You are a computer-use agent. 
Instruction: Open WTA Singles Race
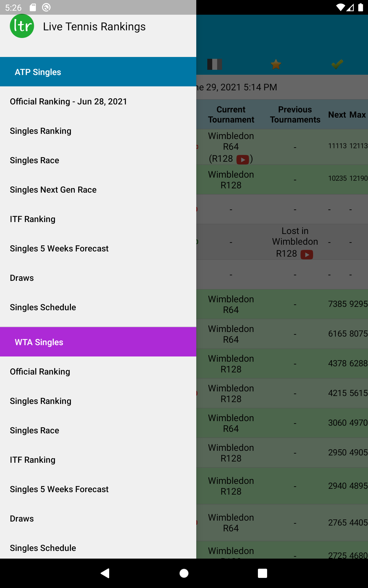pos(98,430)
